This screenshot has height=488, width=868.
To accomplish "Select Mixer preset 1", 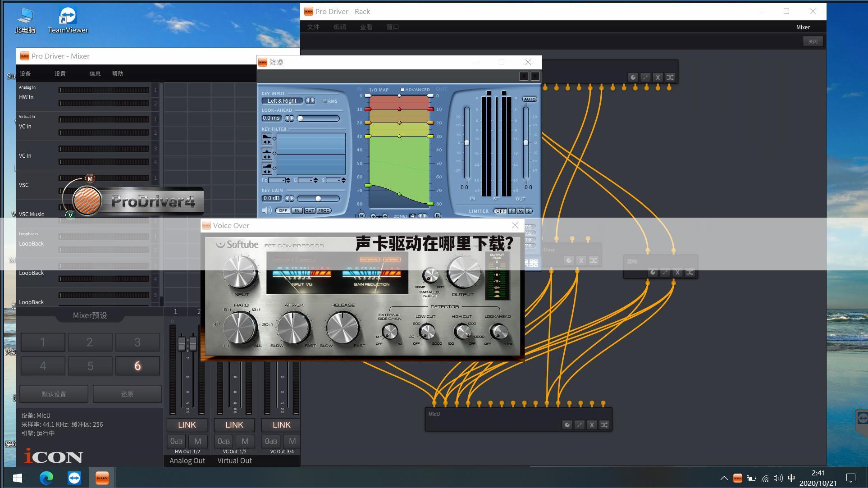I will 43,342.
